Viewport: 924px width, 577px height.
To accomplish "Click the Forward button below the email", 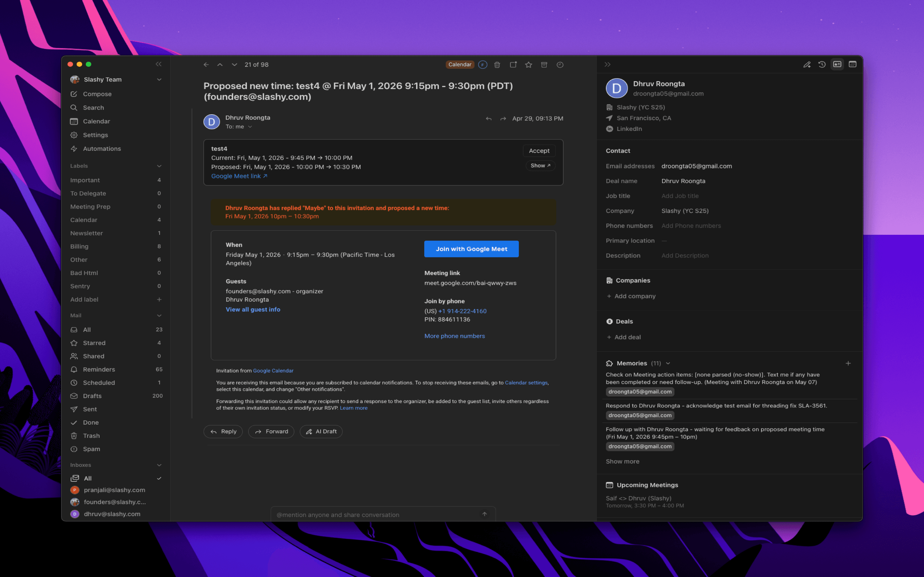I will 271,432.
